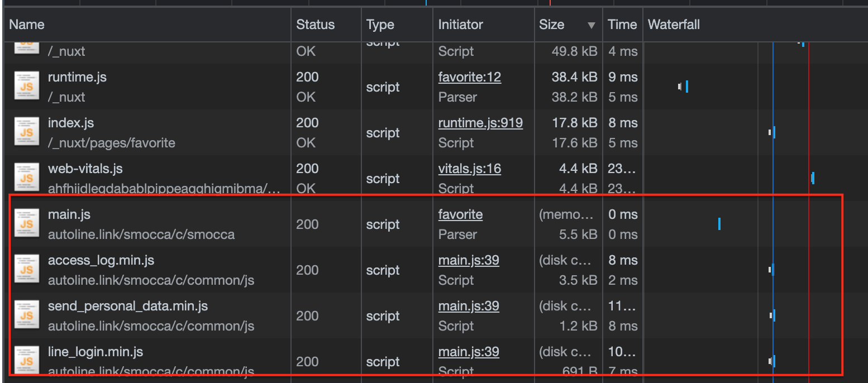Select the runtime.js file icon
Image resolution: width=868 pixels, height=383 pixels.
point(26,87)
